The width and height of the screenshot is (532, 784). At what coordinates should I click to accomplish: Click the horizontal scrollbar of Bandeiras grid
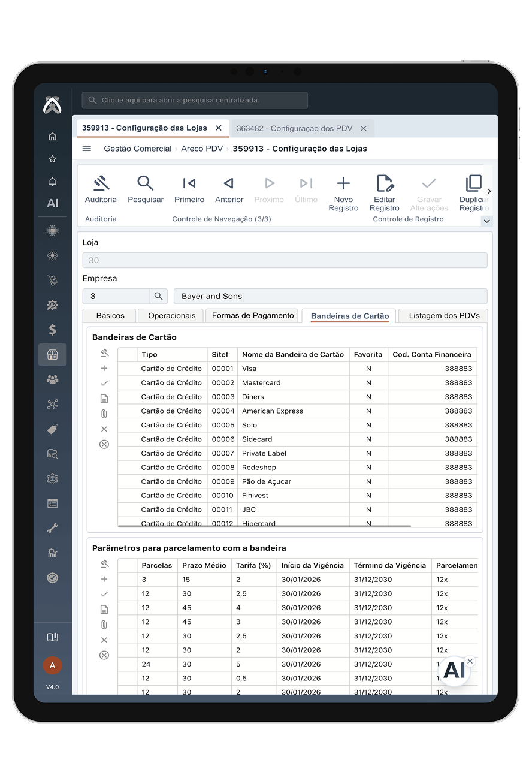[264, 526]
